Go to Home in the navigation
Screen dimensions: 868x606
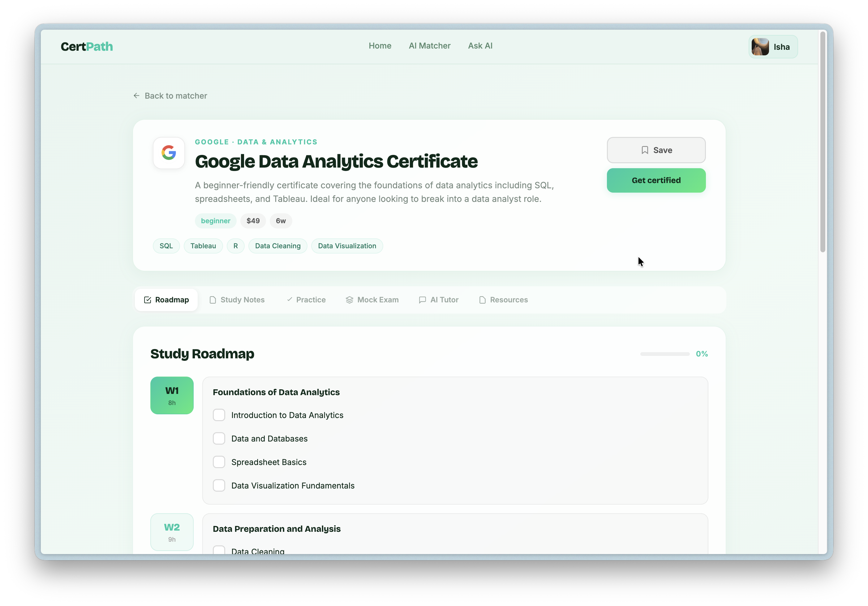tap(380, 46)
